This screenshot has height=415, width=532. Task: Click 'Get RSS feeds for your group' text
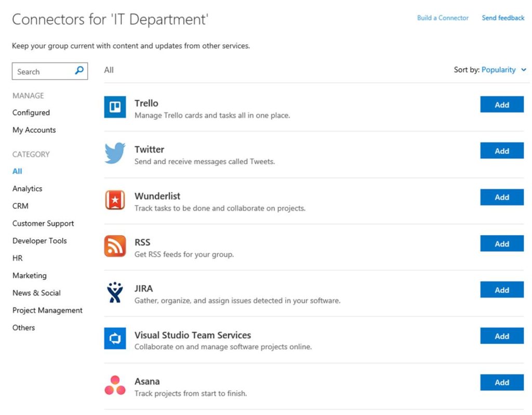point(184,254)
